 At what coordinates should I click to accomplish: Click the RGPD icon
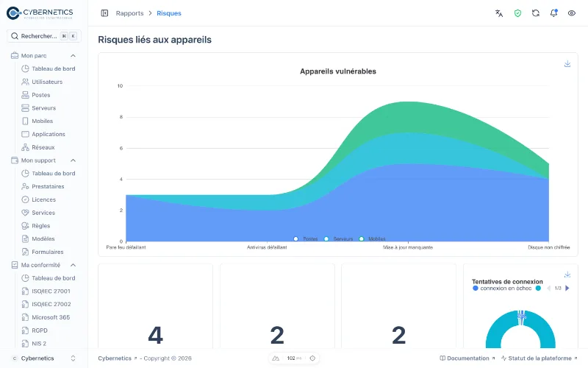(x=25, y=330)
